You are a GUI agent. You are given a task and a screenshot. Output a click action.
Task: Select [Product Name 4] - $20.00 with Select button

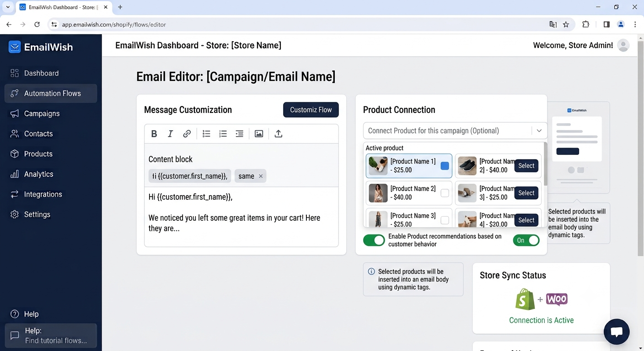click(526, 220)
